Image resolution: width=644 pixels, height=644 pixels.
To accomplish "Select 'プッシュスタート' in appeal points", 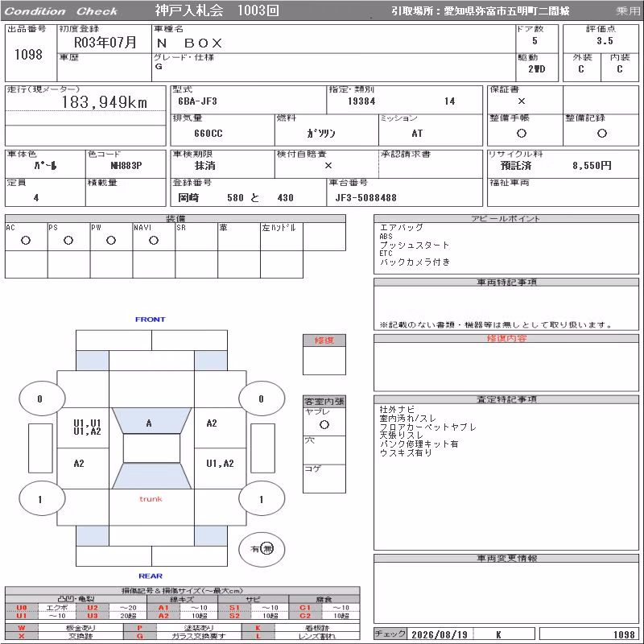I will coord(415,246).
